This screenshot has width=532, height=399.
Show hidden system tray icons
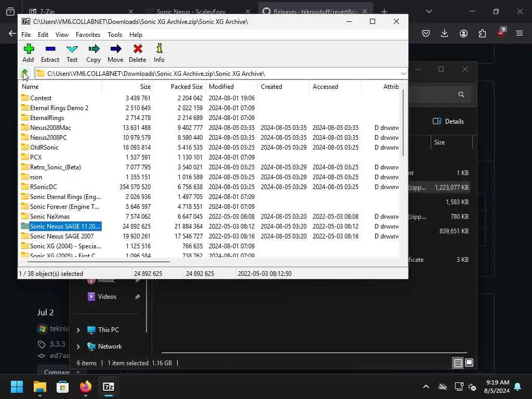(426, 387)
